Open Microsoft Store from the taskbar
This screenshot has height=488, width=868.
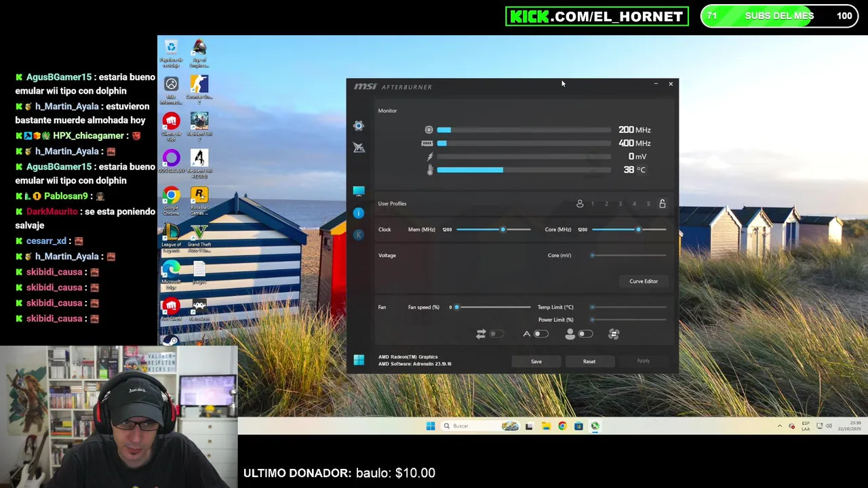point(578,426)
